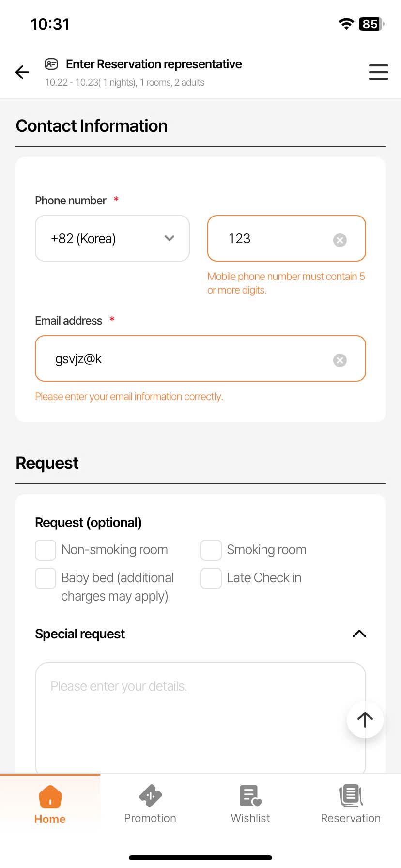Open the +82 (Korea) country code dropdown

[x=112, y=238]
